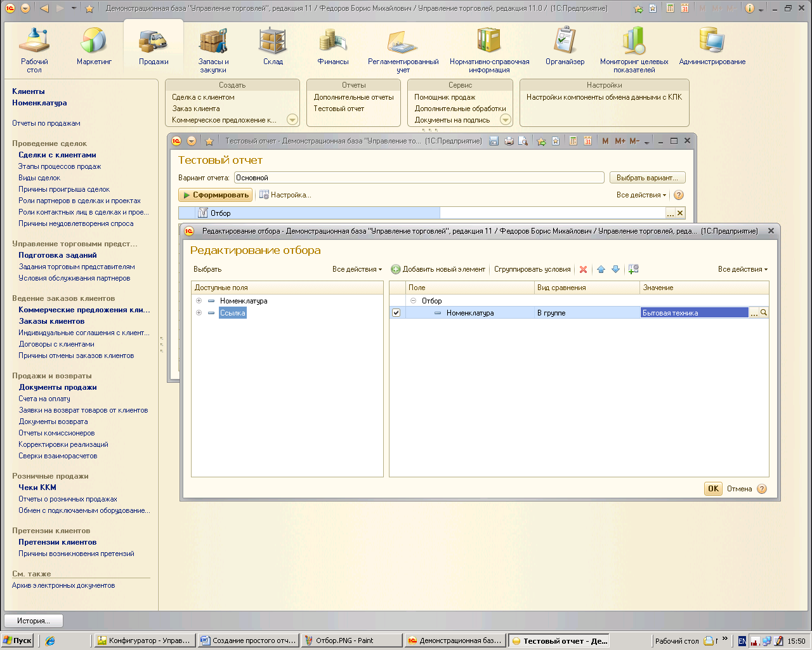The height and width of the screenshot is (650, 812).
Task: Open Дополнительные отчеты
Action: coord(353,97)
